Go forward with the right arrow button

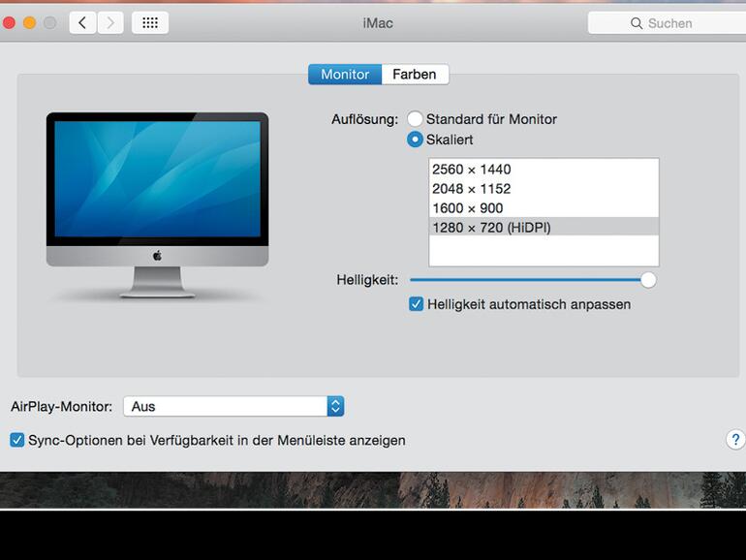coord(110,23)
